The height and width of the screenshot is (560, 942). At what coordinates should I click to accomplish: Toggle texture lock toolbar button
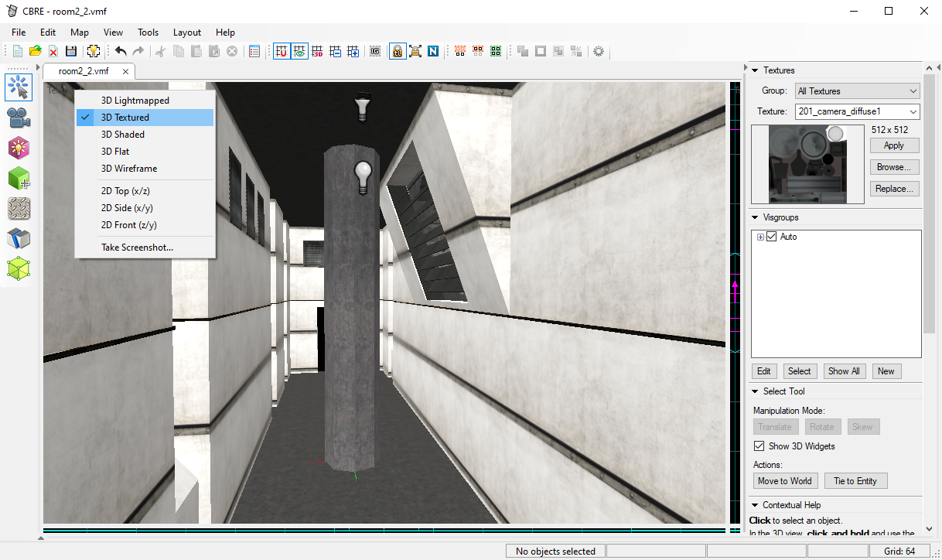point(397,51)
